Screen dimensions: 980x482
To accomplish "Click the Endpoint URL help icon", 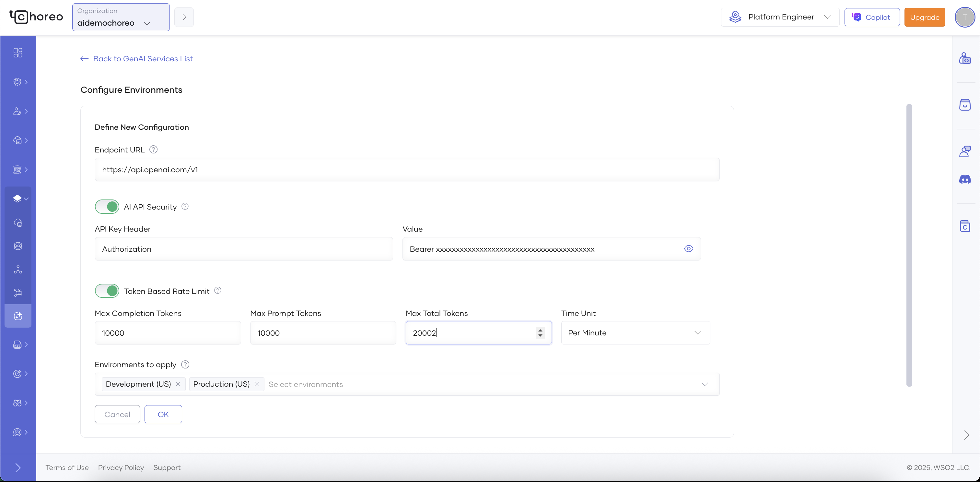I will (153, 150).
